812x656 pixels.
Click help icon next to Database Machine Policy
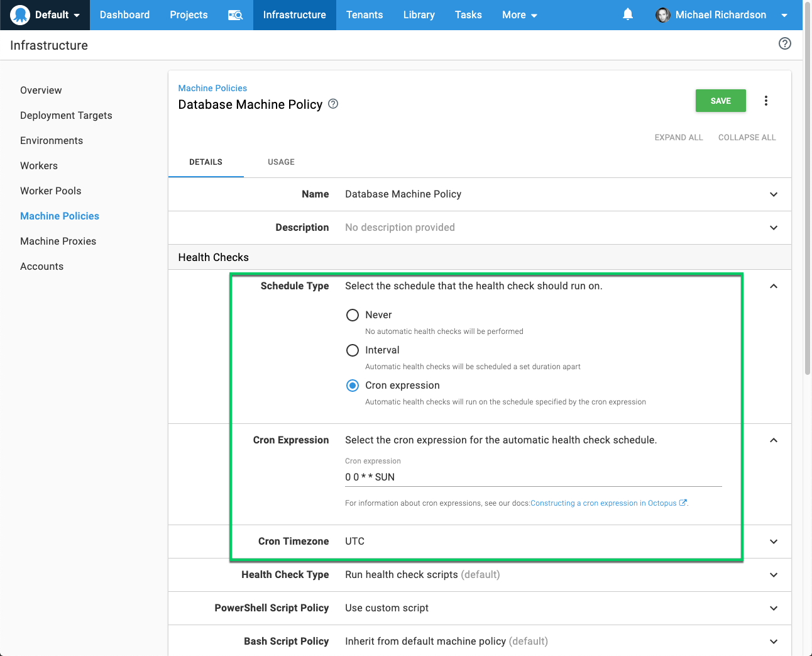(333, 104)
